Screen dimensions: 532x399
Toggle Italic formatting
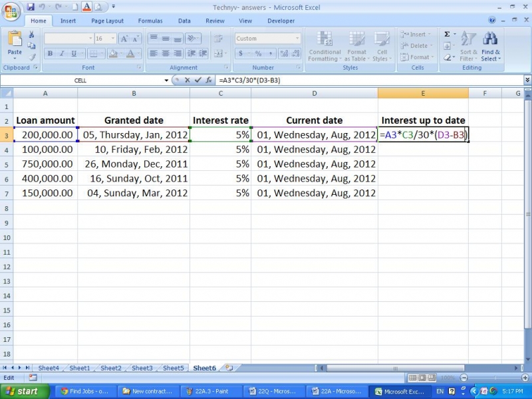(62, 53)
